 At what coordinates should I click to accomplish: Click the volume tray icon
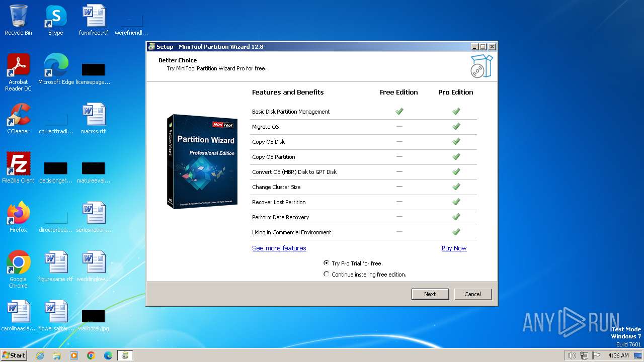tap(572, 355)
